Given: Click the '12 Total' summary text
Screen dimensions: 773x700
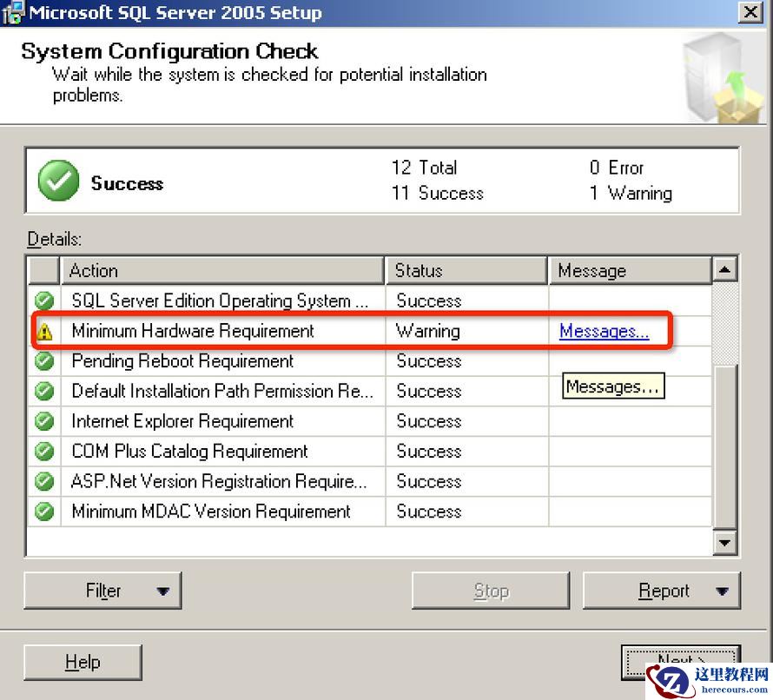Looking at the screenshot, I should 424,168.
